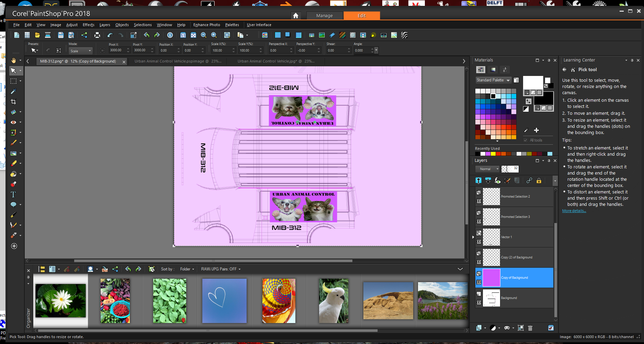Select the Edit workspace tab
644x344 pixels.
click(362, 16)
